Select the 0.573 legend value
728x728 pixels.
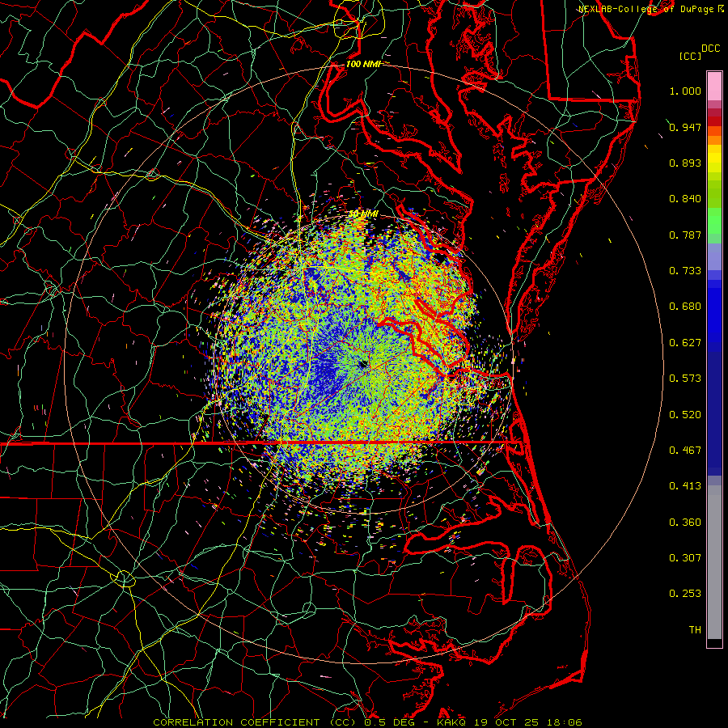[x=685, y=379]
